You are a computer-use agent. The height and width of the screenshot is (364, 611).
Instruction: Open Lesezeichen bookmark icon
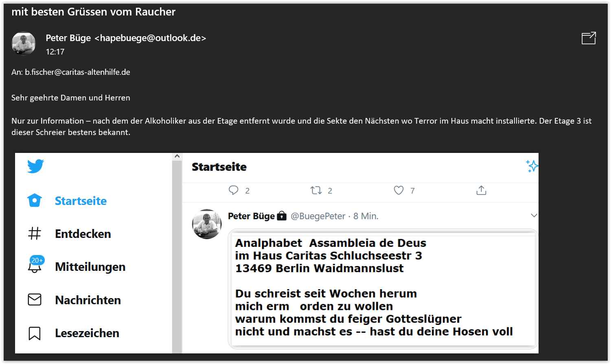35,333
